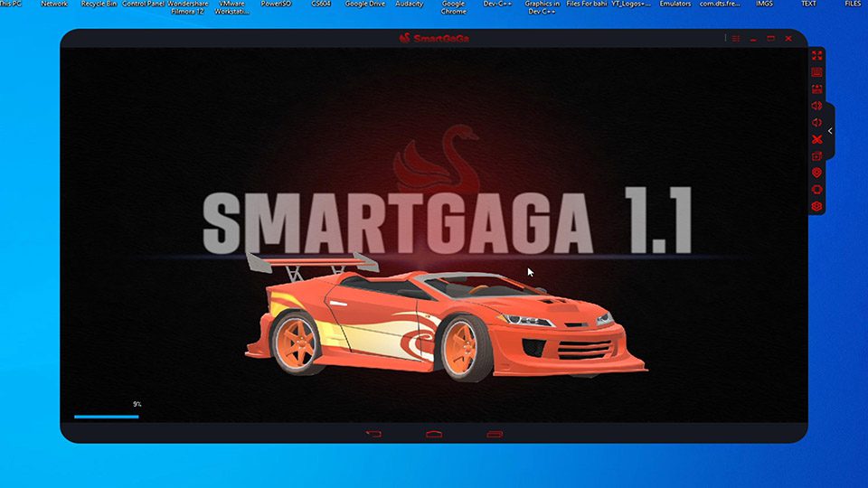Select the Audacity desktop shortcut label
The height and width of the screenshot is (488, 868).
tap(409, 4)
